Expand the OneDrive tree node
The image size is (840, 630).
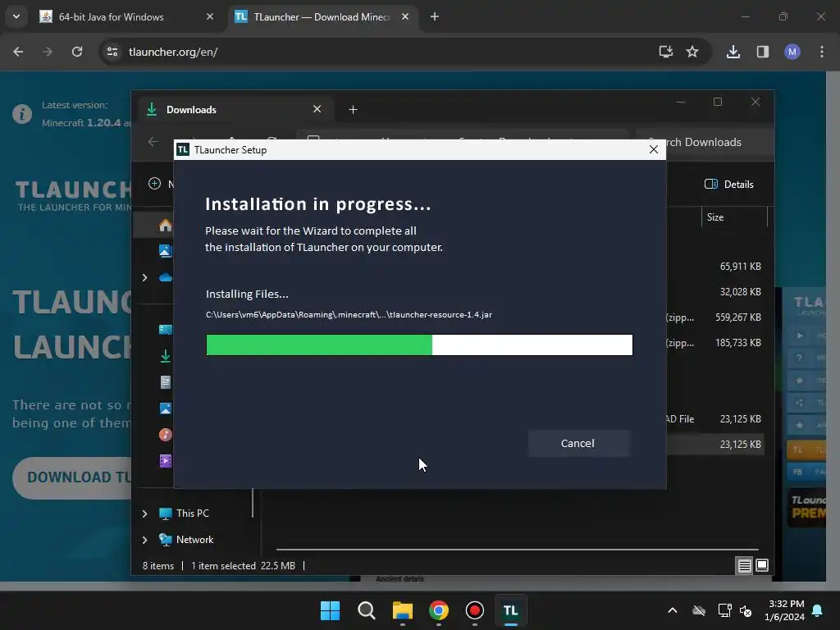[144, 277]
